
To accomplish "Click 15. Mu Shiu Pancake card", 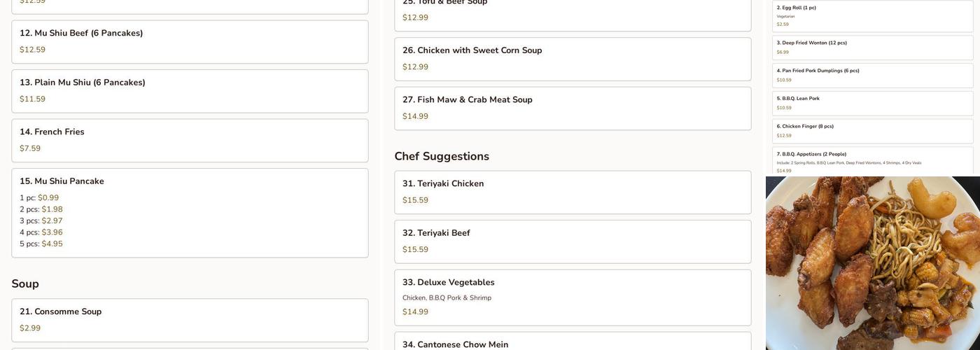I will [x=190, y=213].
